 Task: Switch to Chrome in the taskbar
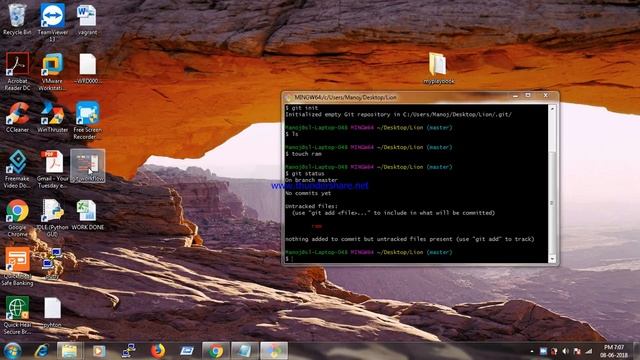[216, 351]
